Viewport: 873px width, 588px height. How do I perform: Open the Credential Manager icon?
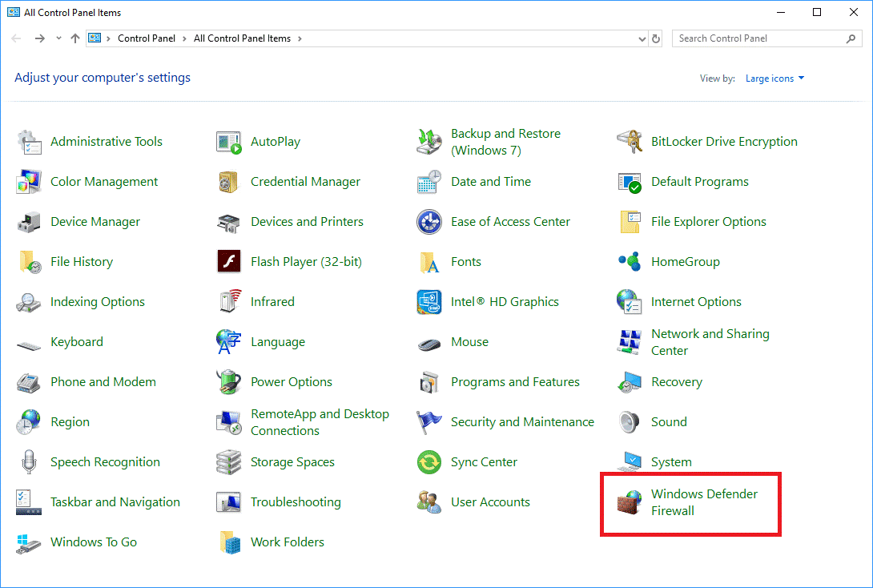pos(229,182)
